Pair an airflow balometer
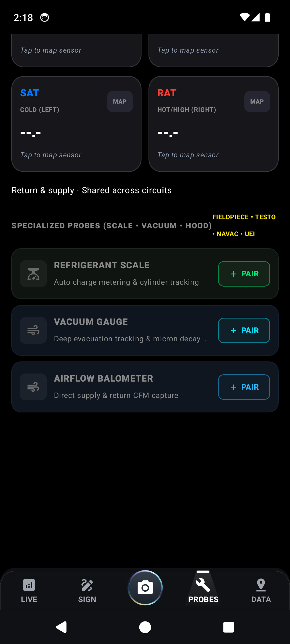Image resolution: width=290 pixels, height=644 pixels. 244,387
